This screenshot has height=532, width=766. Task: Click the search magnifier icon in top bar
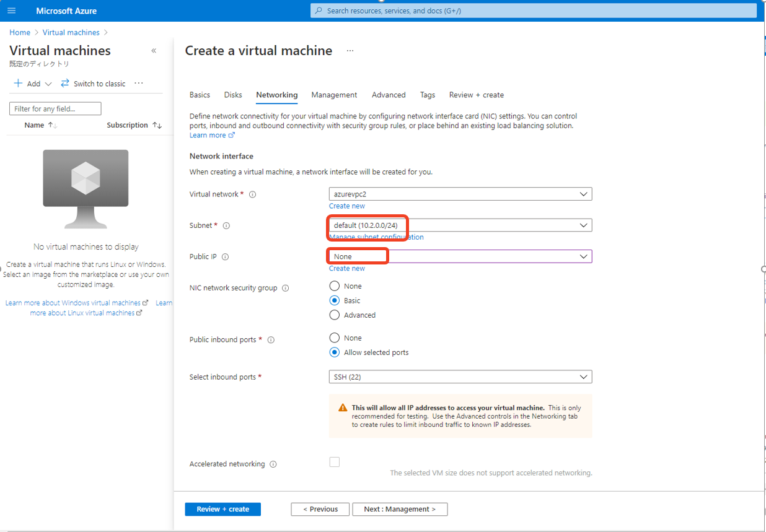pyautogui.click(x=319, y=11)
